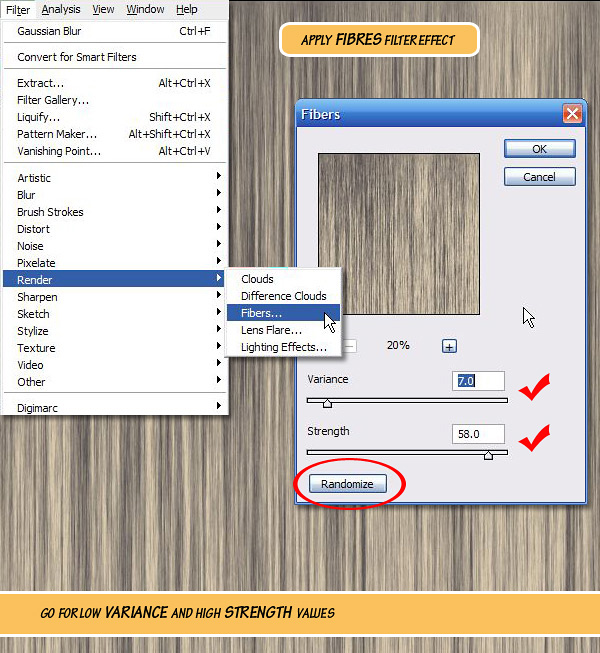Reapply Gaussian Blur from Filter menu
This screenshot has width=600, height=653.
[115, 31]
